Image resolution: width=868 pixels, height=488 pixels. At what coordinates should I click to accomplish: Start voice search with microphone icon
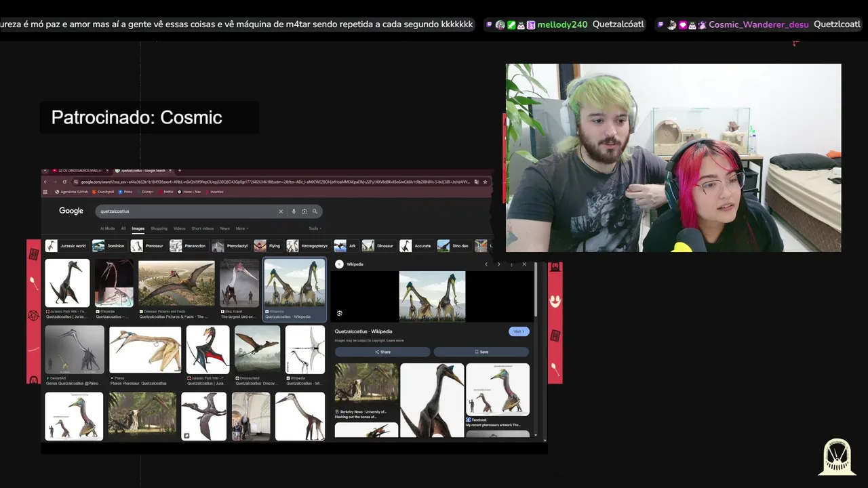click(294, 211)
